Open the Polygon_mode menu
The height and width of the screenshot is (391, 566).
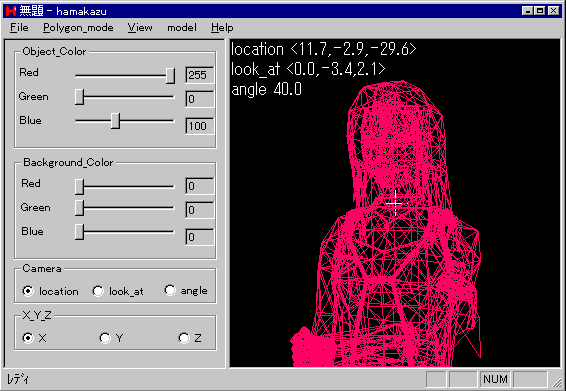78,28
